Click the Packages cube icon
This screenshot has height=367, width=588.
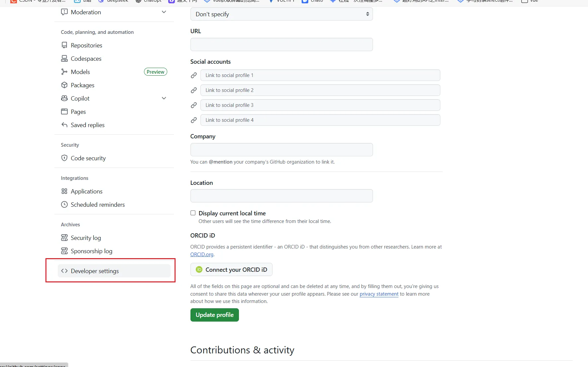(x=64, y=85)
